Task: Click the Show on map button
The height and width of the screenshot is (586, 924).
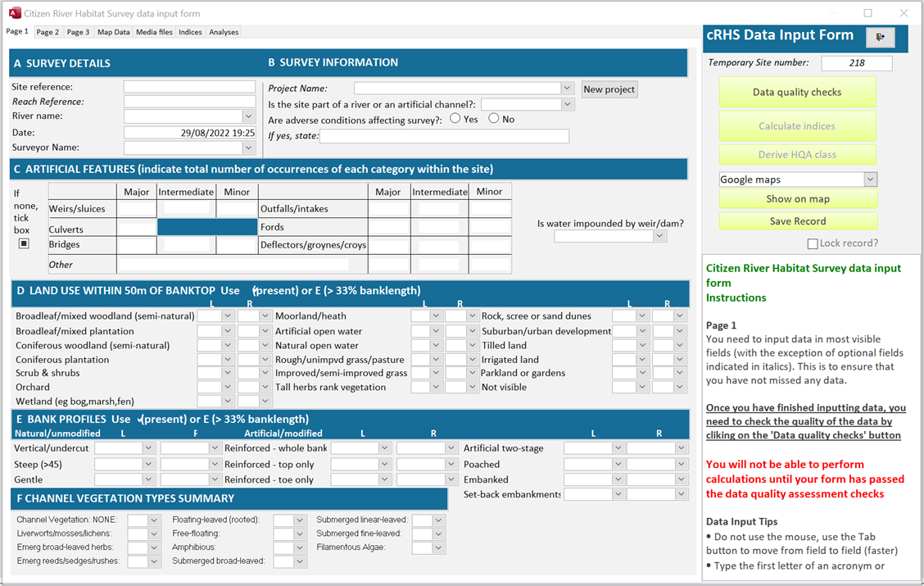Action: pyautogui.click(x=798, y=198)
